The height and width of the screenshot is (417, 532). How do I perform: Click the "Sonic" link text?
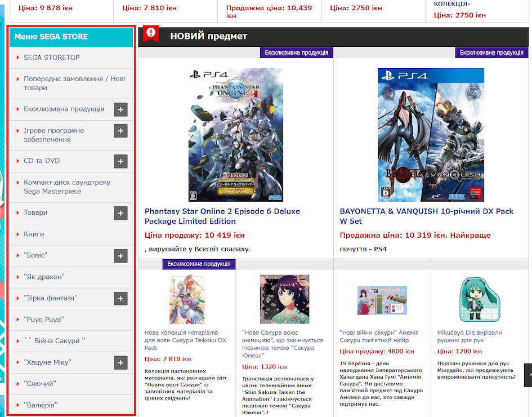(x=35, y=255)
